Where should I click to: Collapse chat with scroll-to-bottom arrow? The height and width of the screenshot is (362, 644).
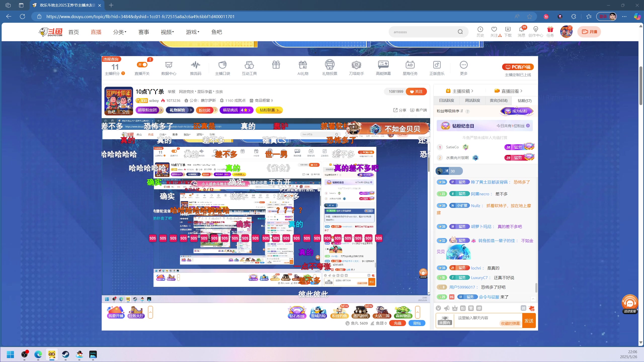point(533,299)
